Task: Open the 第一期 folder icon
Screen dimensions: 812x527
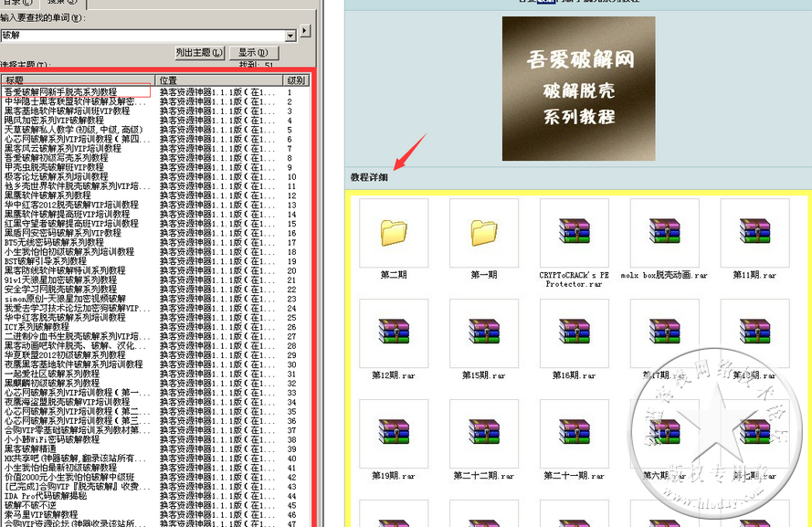Action: [484, 233]
